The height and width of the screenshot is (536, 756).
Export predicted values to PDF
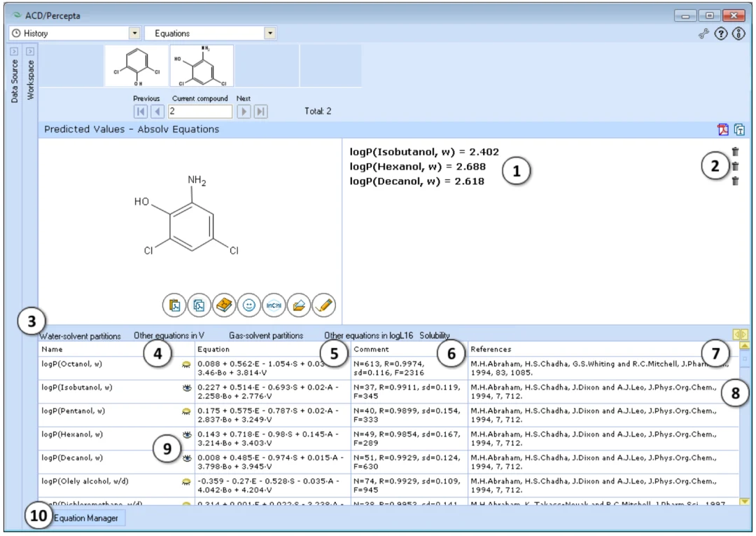click(722, 130)
